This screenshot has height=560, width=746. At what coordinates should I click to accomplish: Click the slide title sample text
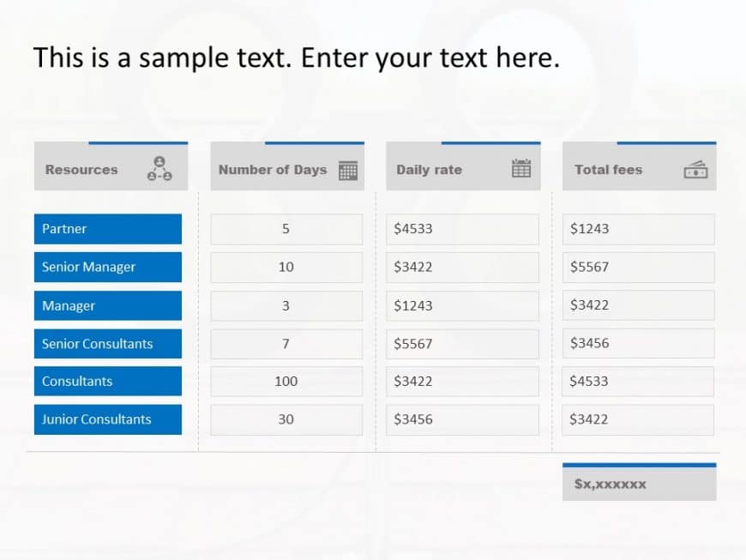tap(296, 58)
